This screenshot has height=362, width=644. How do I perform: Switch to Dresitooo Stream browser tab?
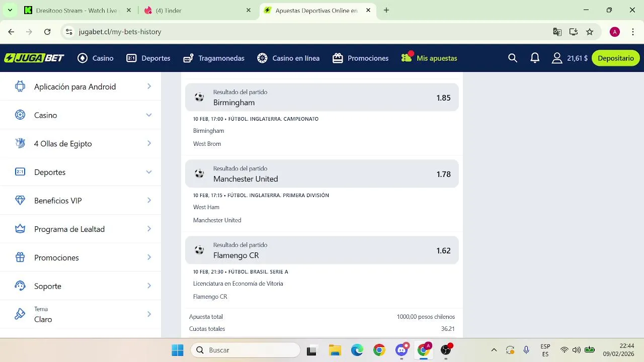tap(77, 10)
